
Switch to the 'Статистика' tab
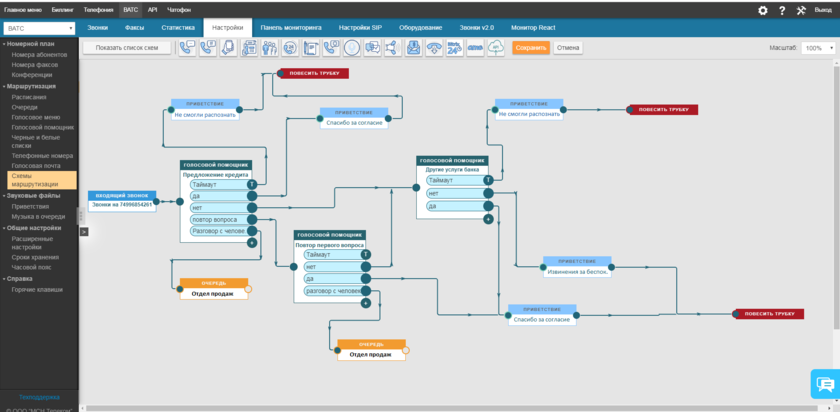178,28
